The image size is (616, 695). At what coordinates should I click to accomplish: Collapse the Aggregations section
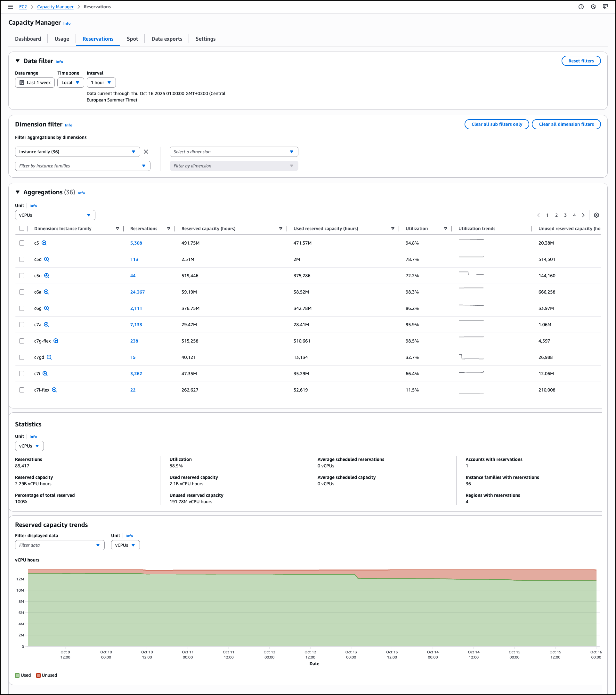(x=18, y=192)
